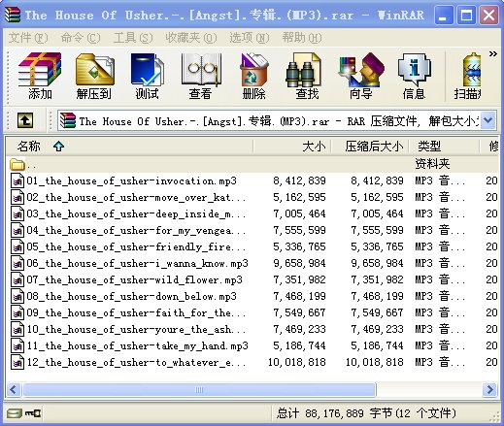Open the 命令(C) menu
The height and width of the screenshot is (426, 504).
pyautogui.click(x=81, y=38)
